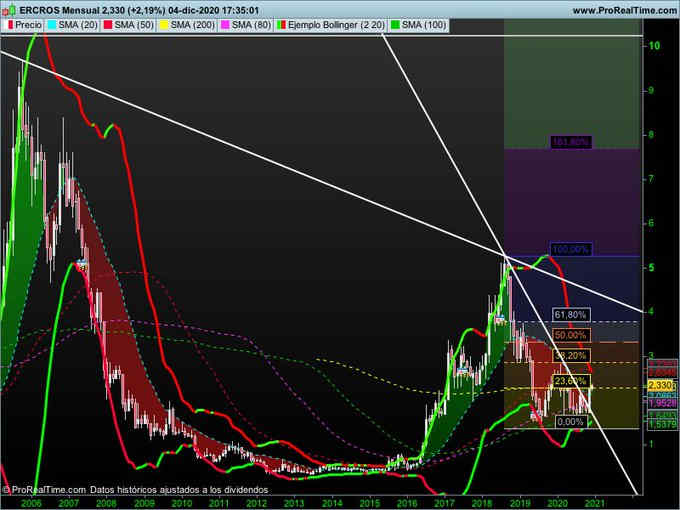Click the 2016 label on time axis
This screenshot has width=680, height=510.
407,503
